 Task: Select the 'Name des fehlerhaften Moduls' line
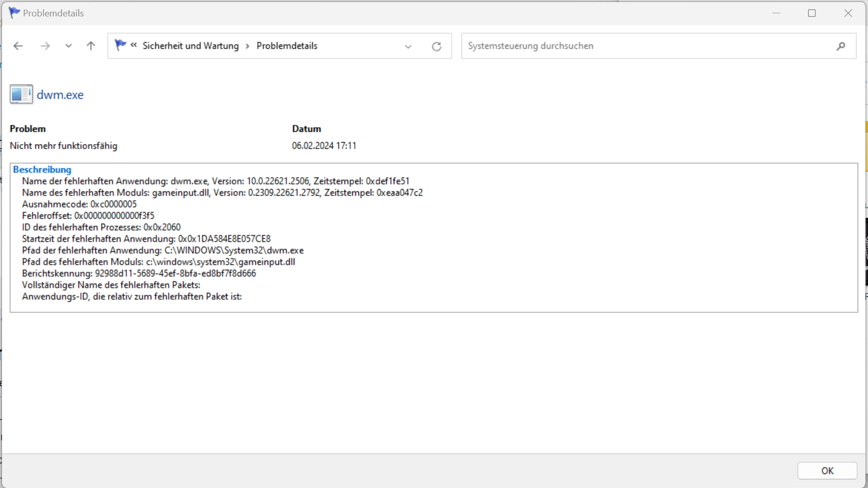pos(223,193)
